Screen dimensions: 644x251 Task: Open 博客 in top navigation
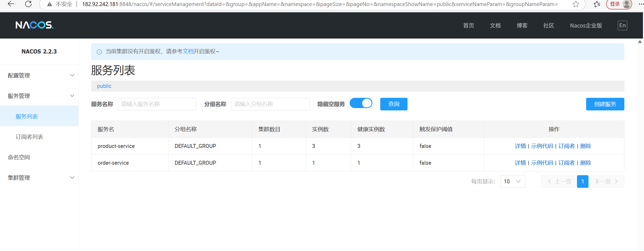[522, 25]
